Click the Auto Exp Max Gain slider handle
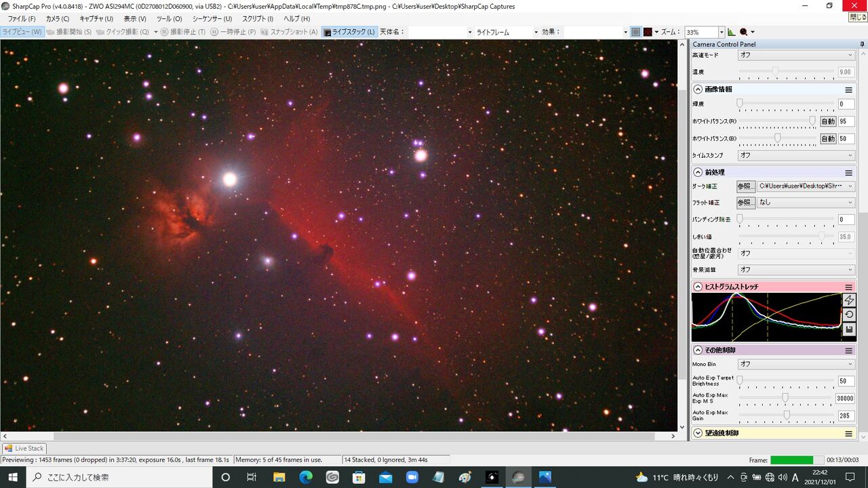The image size is (868, 488). (x=787, y=415)
